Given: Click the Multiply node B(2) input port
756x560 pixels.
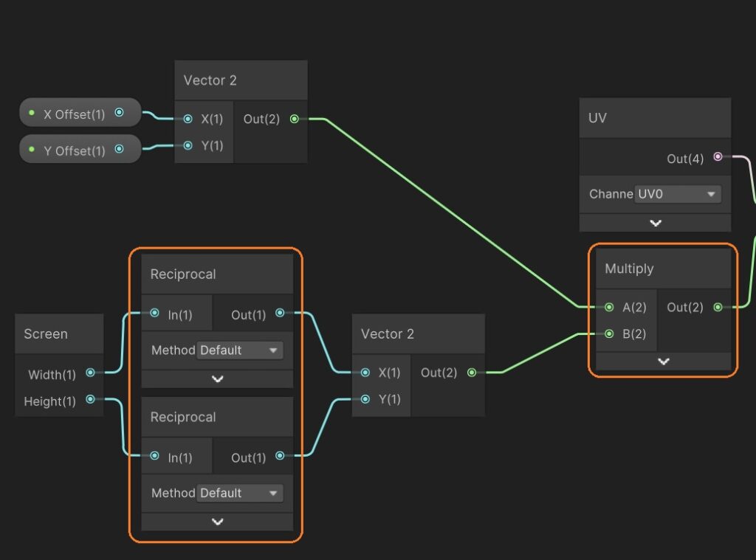Looking at the screenshot, I should 609,333.
